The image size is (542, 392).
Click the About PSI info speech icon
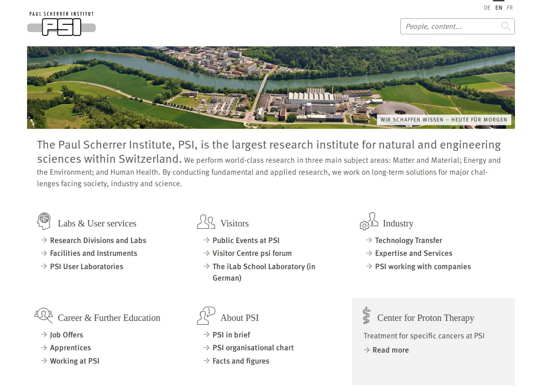206,315
